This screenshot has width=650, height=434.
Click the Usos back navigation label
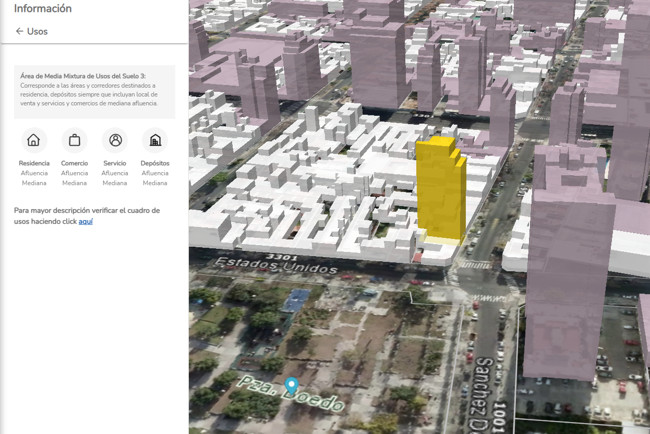[37, 32]
